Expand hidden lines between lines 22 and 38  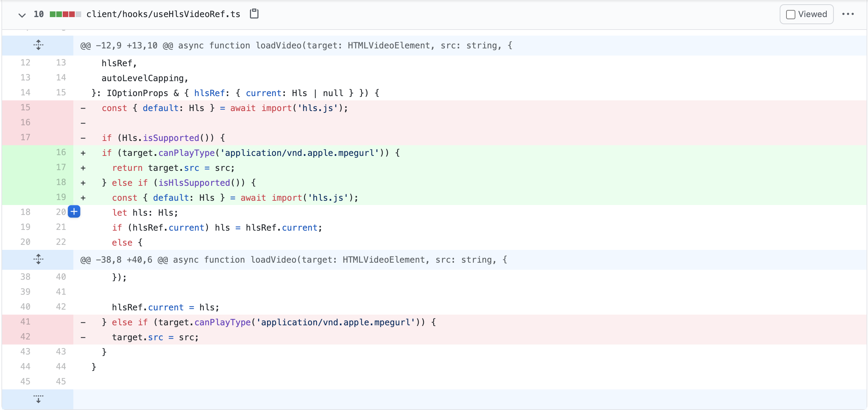click(x=38, y=259)
